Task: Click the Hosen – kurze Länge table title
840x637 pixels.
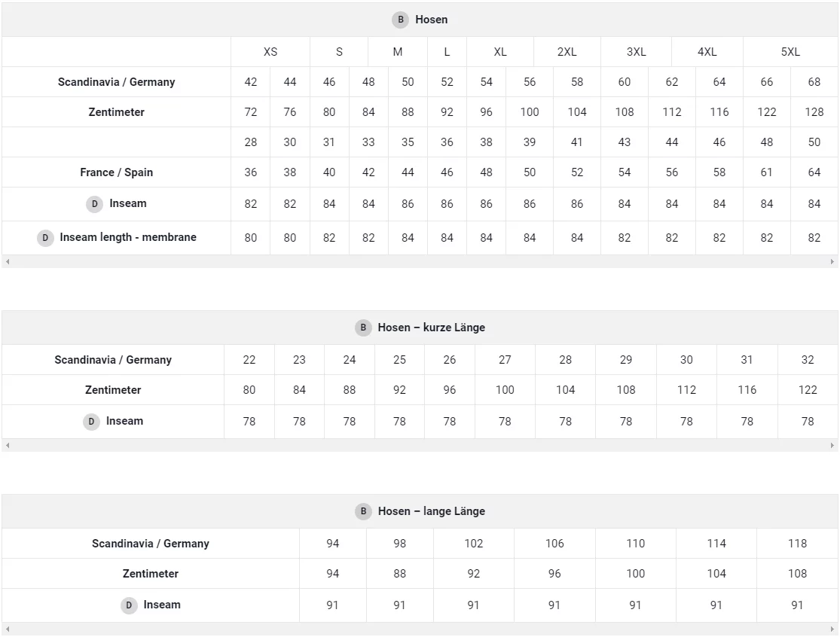Action: click(x=431, y=328)
